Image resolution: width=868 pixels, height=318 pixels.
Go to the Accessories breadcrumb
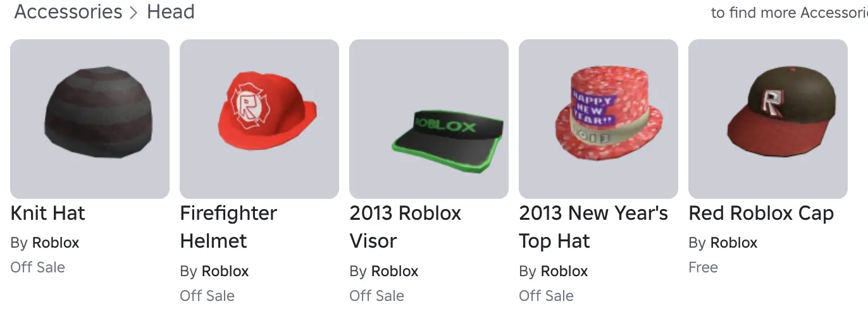68,12
